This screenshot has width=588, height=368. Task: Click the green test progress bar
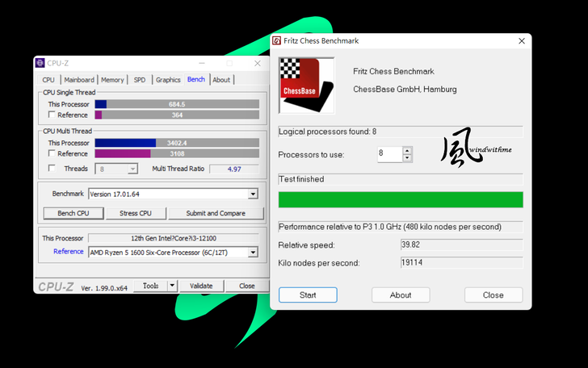point(401,200)
